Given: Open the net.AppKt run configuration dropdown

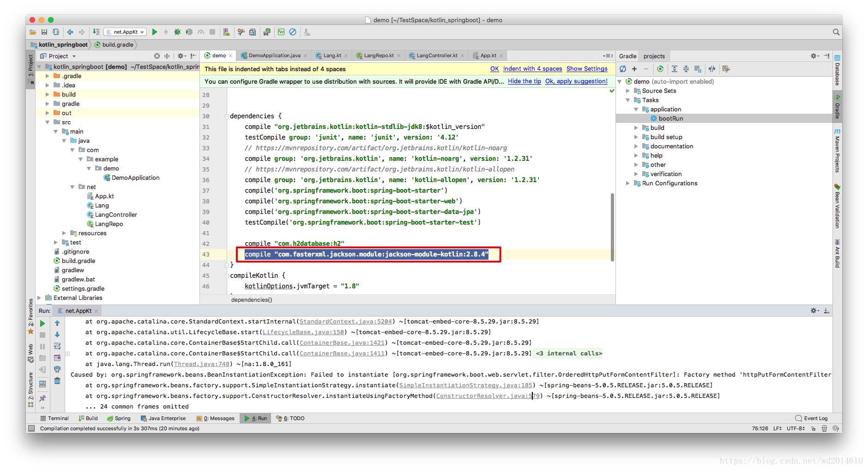Looking at the screenshot, I should coord(125,32).
